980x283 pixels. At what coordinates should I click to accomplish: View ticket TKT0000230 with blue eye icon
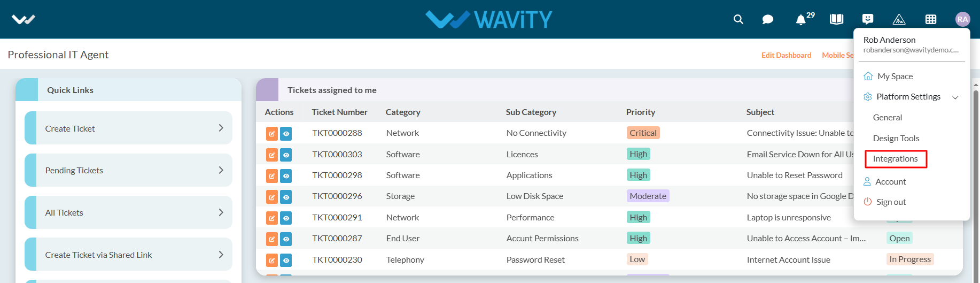click(286, 260)
